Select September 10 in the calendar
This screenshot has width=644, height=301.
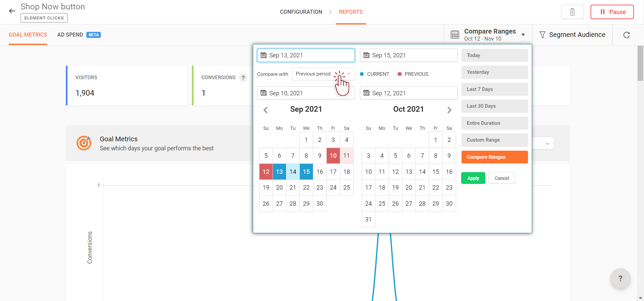tap(333, 156)
